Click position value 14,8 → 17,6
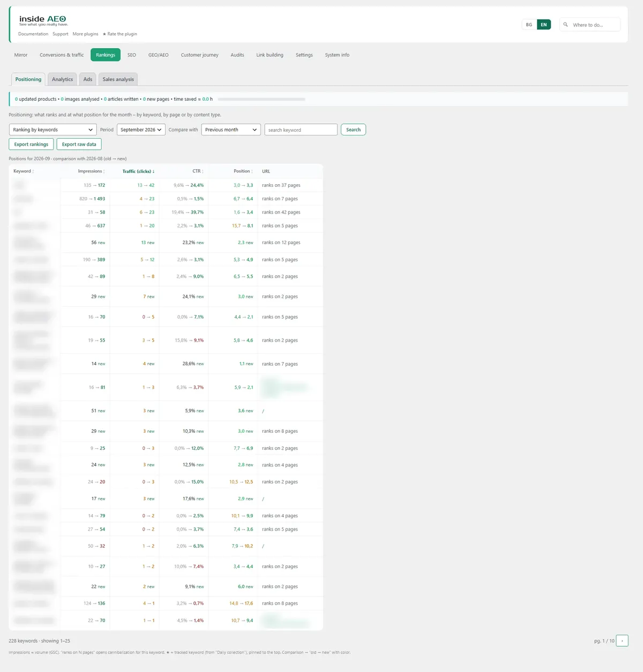Image resolution: width=643 pixels, height=672 pixels. click(x=241, y=603)
